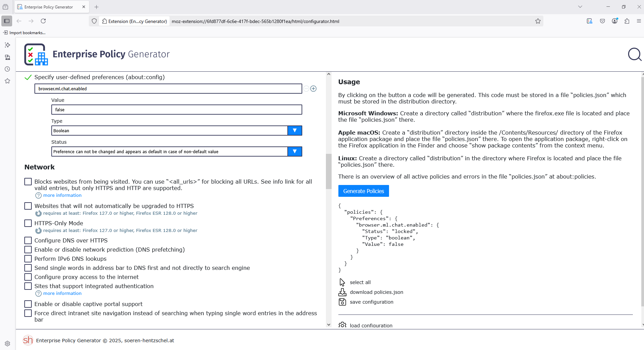The image size is (644, 350).
Task: Check Configure proxy access to internet
Action: click(x=28, y=277)
